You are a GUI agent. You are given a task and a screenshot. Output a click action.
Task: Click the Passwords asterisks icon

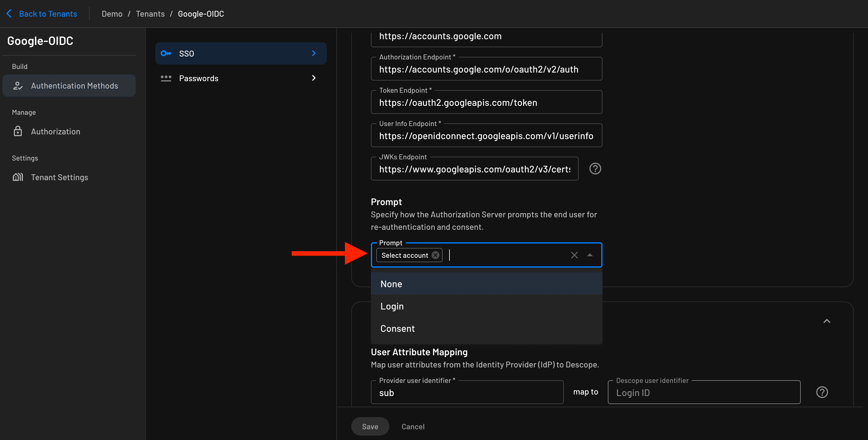pos(166,78)
